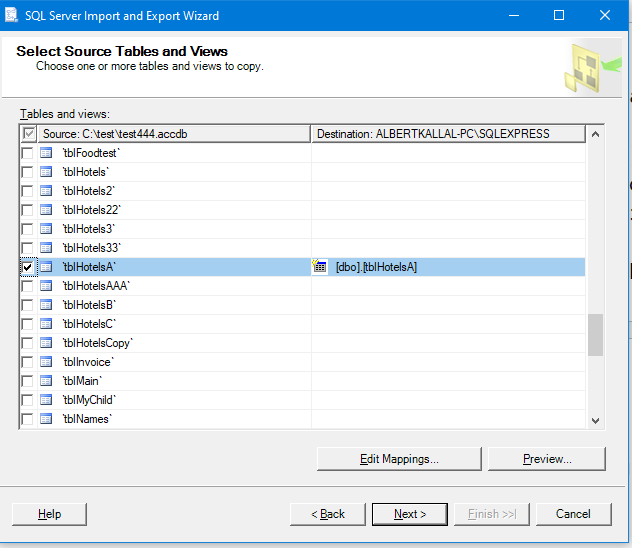632x548 pixels.
Task: Check the tblHotelsB checkbox
Action: [x=27, y=305]
